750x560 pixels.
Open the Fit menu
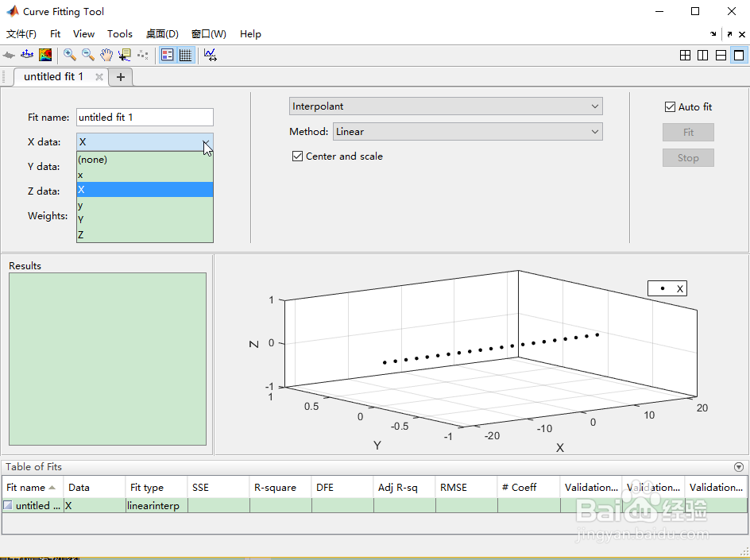coord(55,34)
